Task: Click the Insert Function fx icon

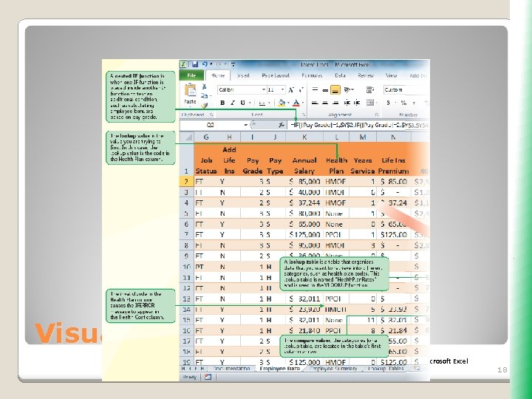Action: coord(282,125)
